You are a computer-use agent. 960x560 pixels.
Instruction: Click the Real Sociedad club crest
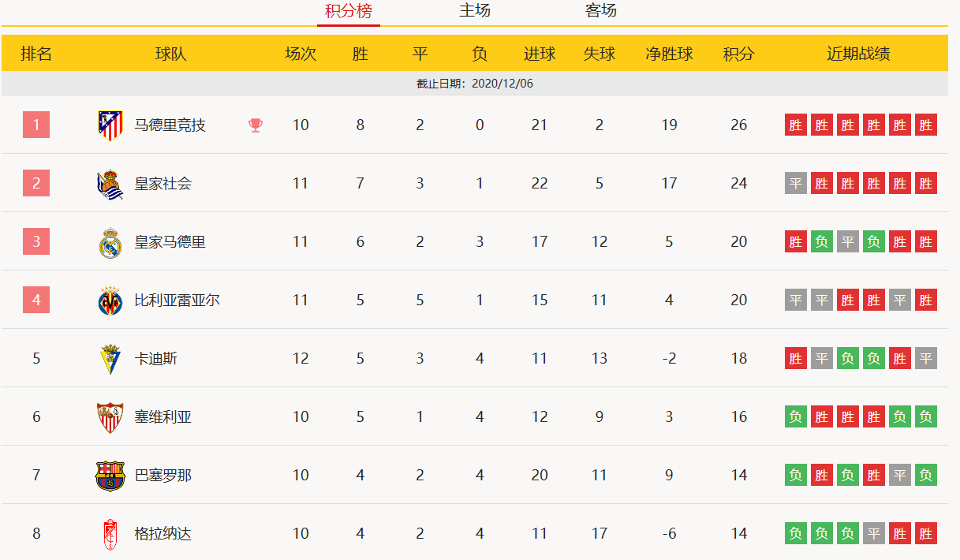(110, 184)
